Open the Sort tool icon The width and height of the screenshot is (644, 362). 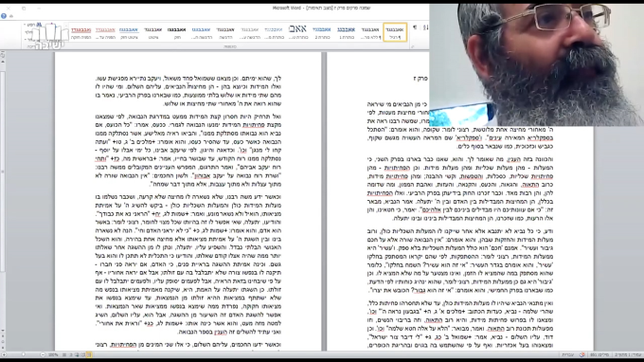click(x=425, y=27)
